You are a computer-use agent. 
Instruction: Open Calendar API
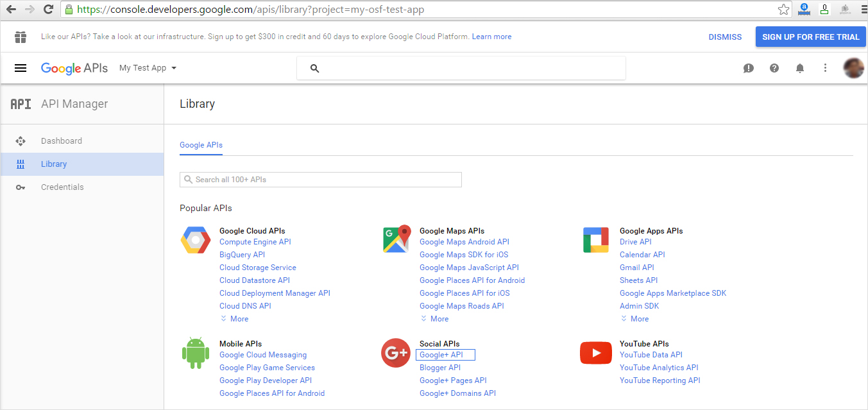[x=642, y=255]
